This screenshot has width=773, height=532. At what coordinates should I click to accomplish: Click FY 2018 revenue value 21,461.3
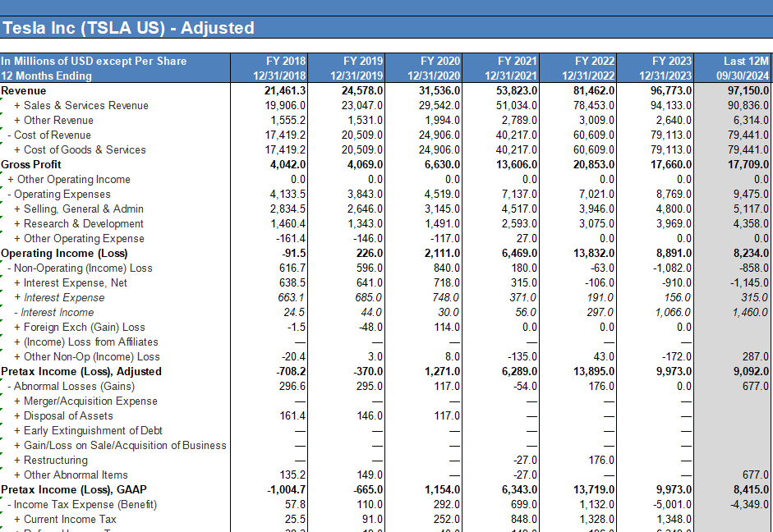(x=285, y=90)
